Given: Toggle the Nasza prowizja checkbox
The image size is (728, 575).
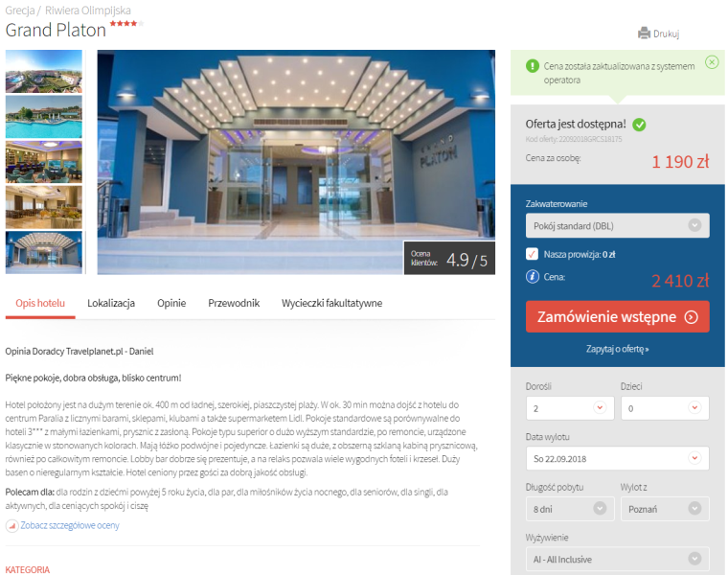Looking at the screenshot, I should point(533,254).
